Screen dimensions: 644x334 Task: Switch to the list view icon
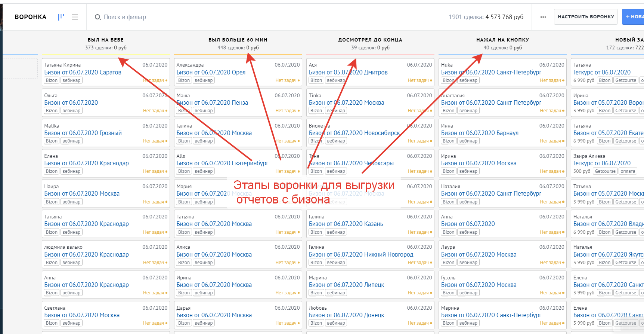pyautogui.click(x=75, y=17)
